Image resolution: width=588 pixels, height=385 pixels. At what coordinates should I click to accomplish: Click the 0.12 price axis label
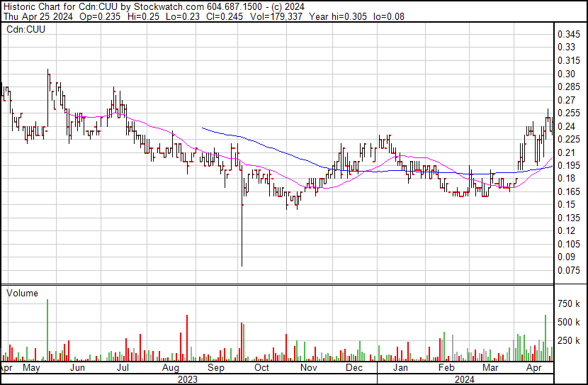click(566, 230)
